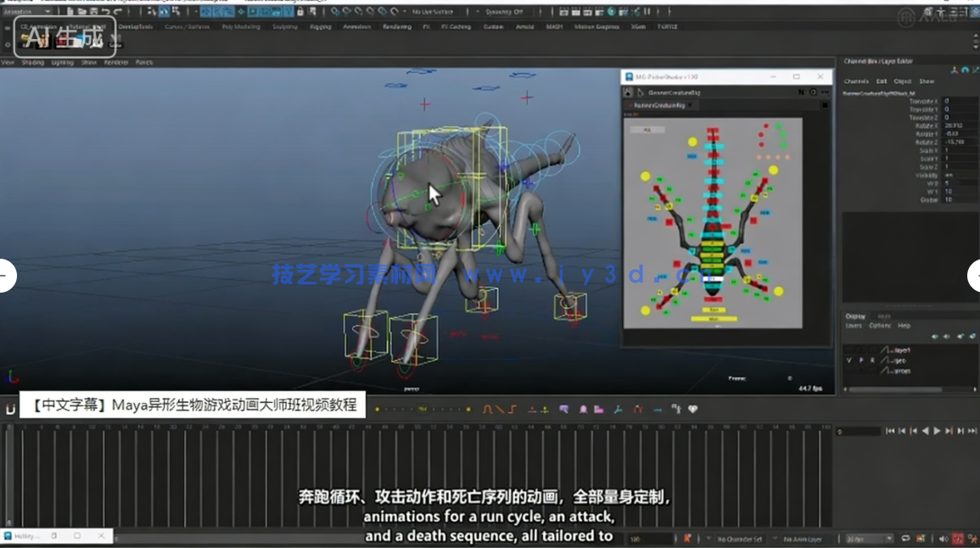Toggle Visibility in the Channel Box
This screenshot has width=980, height=548.
click(x=949, y=174)
